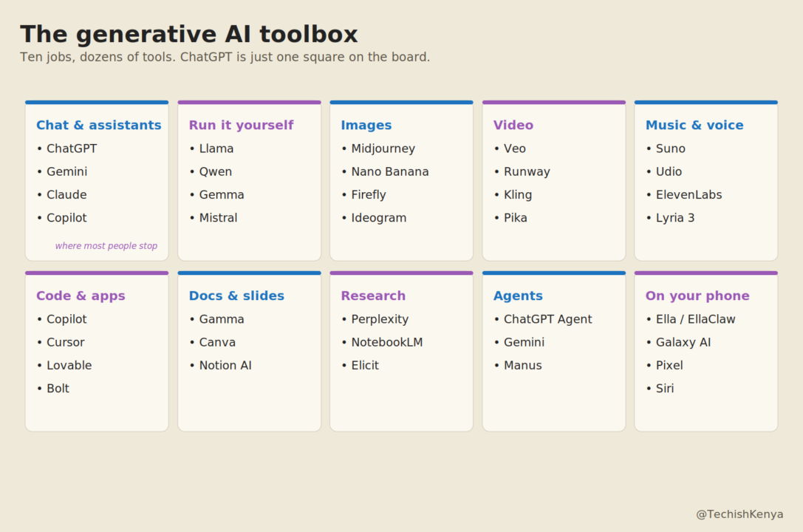Select the "On your phone" heading
803x532 pixels.
click(x=697, y=296)
